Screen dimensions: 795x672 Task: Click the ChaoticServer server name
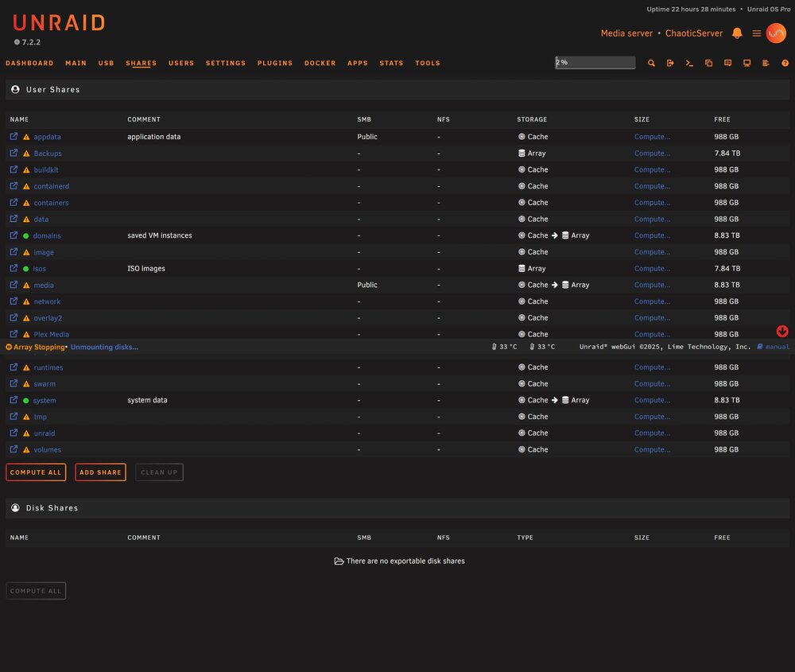click(x=693, y=33)
